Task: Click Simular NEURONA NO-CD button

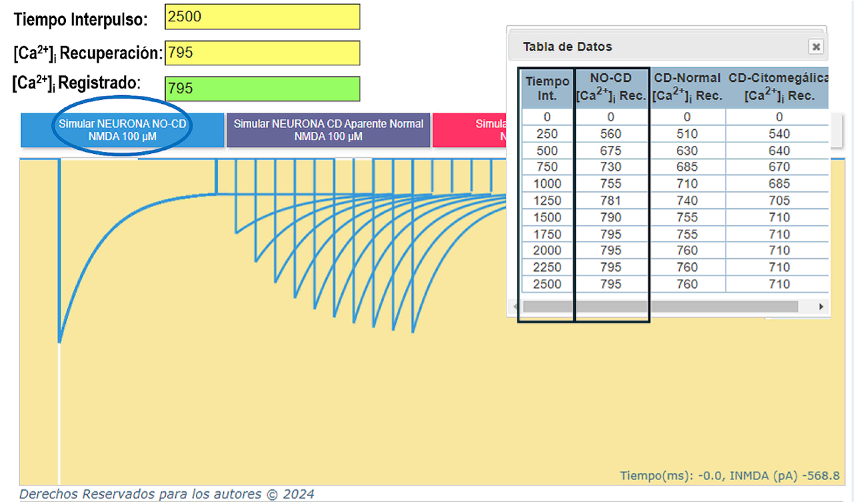Action: (122, 130)
